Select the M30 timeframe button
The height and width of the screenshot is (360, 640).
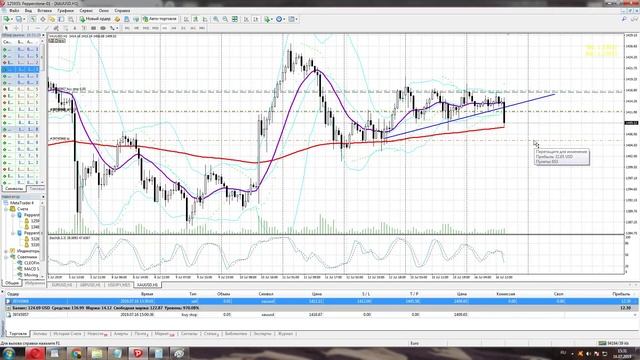click(x=155, y=28)
